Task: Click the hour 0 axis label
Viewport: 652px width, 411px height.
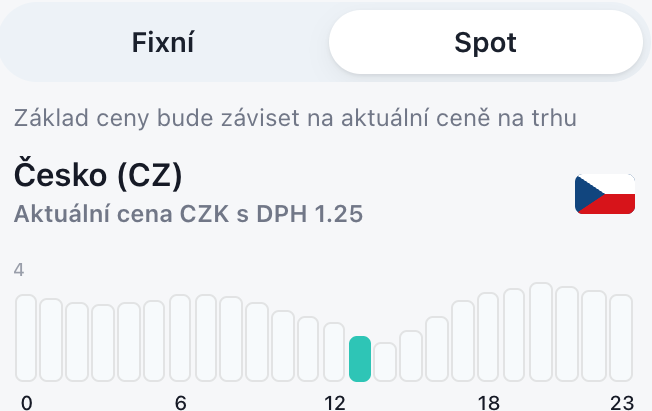Action: click(26, 402)
